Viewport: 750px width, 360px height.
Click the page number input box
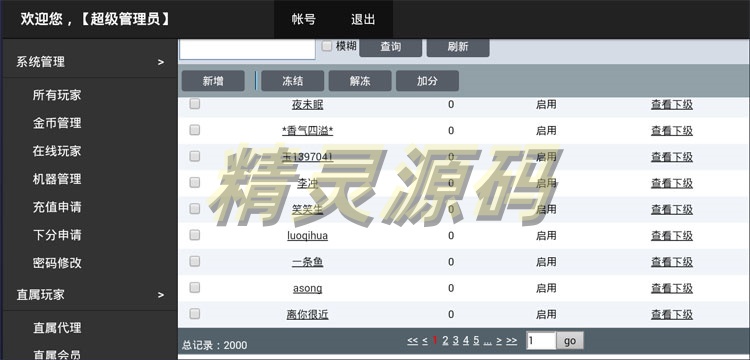tap(541, 341)
